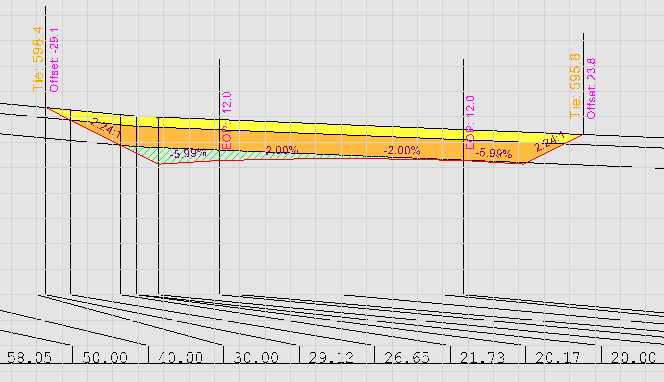Select the left EOP: 12.0 label

(x=227, y=121)
